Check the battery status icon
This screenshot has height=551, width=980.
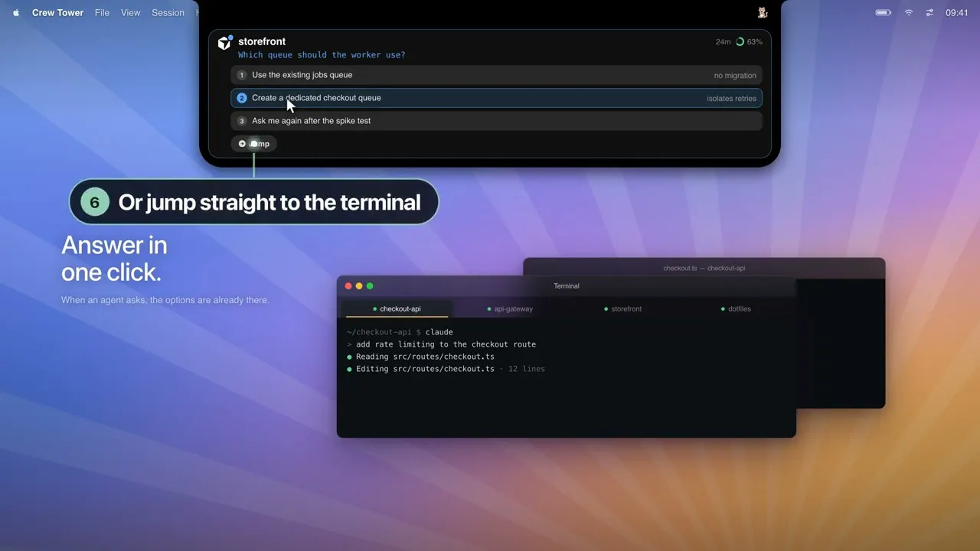pos(884,12)
